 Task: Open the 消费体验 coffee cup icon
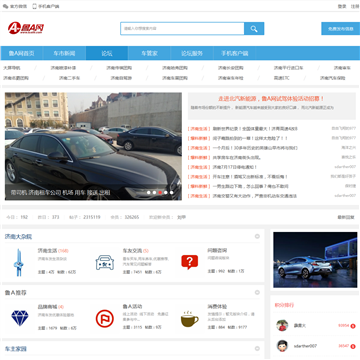(x=189, y=319)
